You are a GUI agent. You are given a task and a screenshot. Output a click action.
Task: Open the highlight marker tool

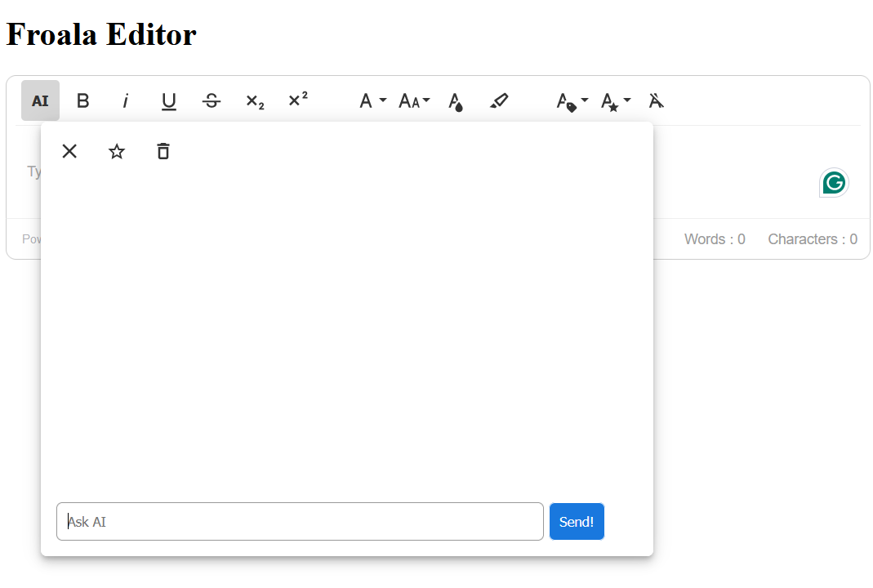pyautogui.click(x=498, y=100)
